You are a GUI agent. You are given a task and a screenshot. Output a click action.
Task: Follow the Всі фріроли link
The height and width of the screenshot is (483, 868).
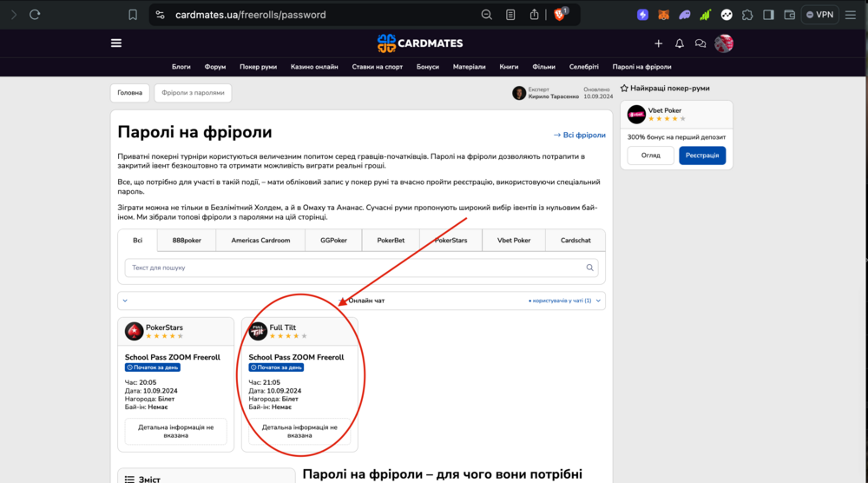(x=579, y=136)
